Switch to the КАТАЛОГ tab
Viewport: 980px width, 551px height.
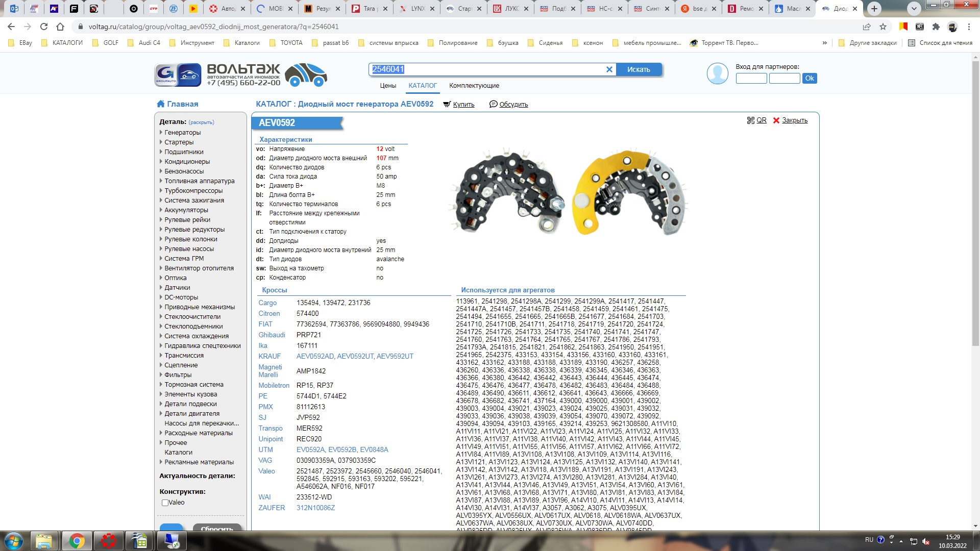point(423,86)
